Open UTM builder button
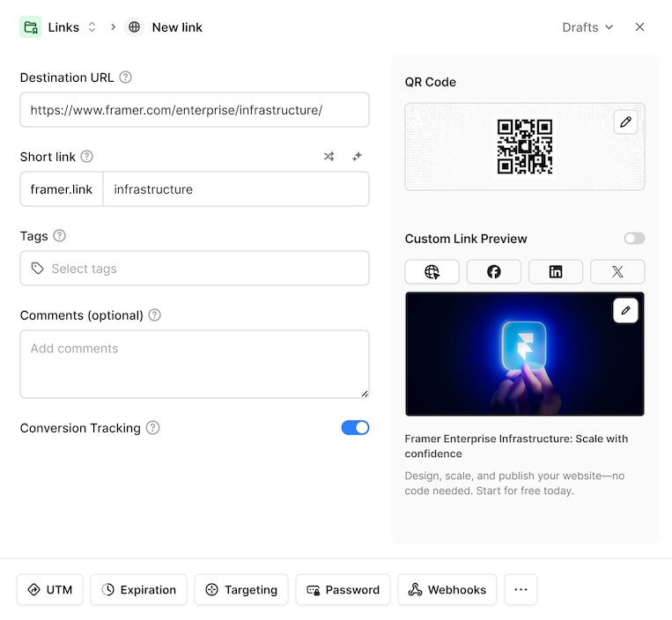 click(x=50, y=590)
